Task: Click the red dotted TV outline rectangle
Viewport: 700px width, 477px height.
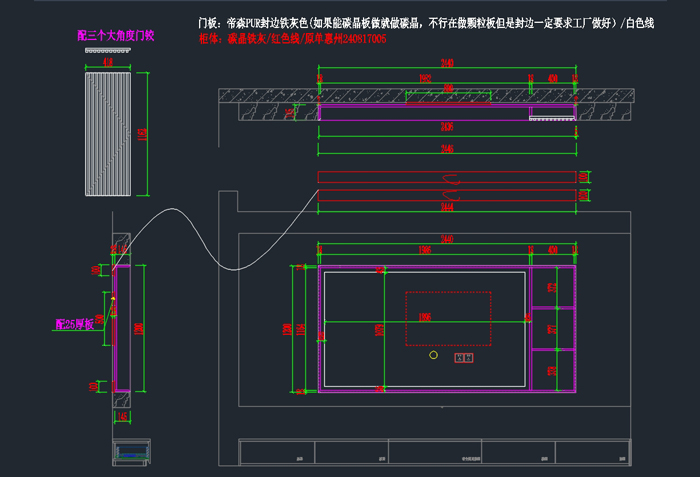Action: 448,318
